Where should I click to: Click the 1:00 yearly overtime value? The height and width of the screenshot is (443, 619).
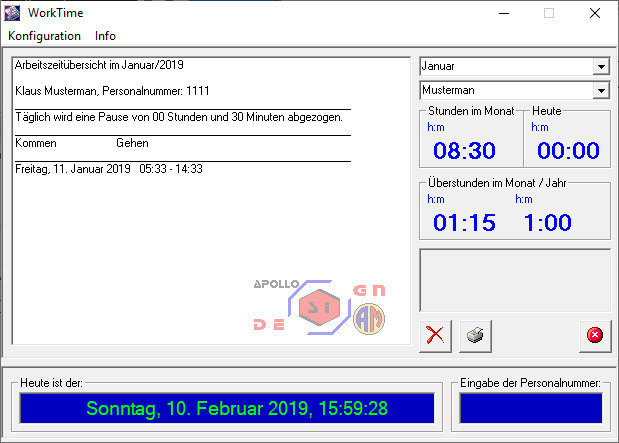coord(548,222)
